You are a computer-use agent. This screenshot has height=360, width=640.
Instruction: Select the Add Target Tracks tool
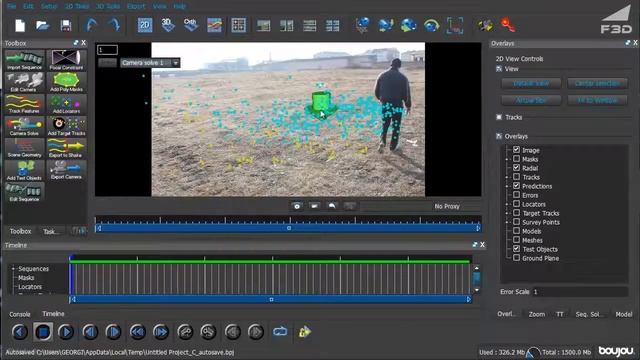66,126
